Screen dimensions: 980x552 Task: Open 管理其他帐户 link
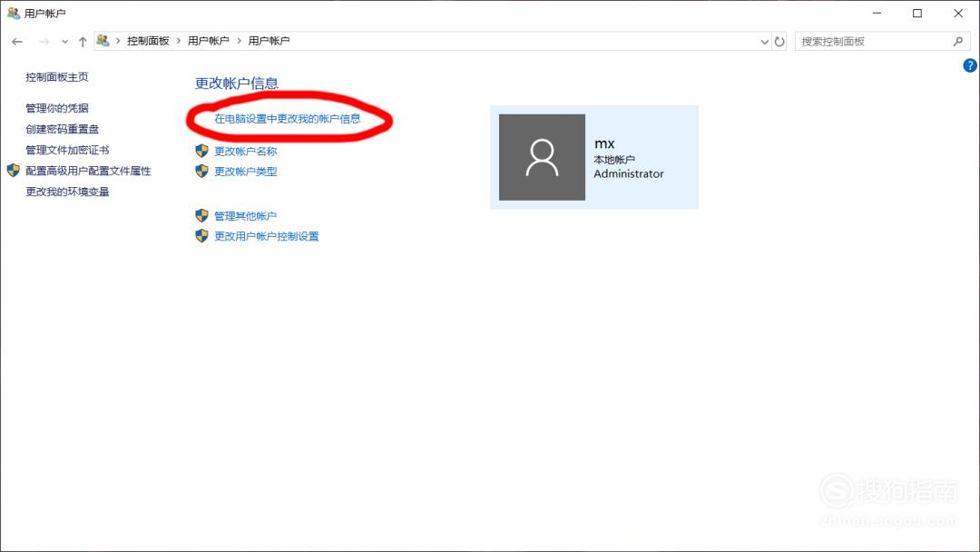pos(246,216)
